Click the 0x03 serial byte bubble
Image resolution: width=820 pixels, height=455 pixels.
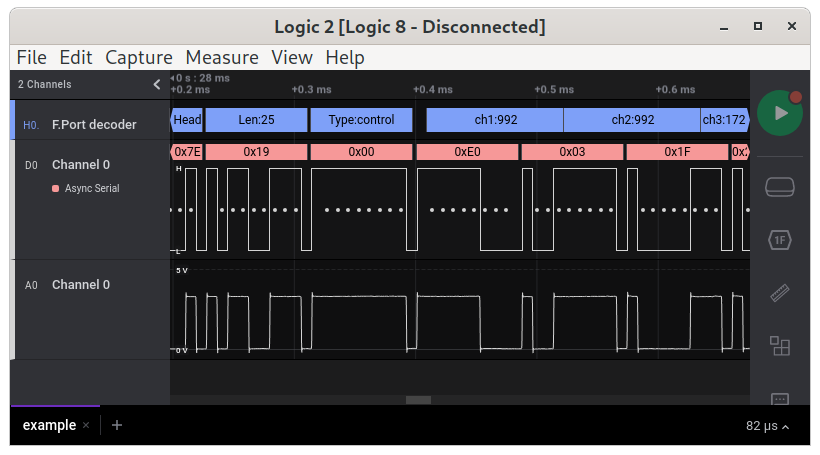point(572,152)
